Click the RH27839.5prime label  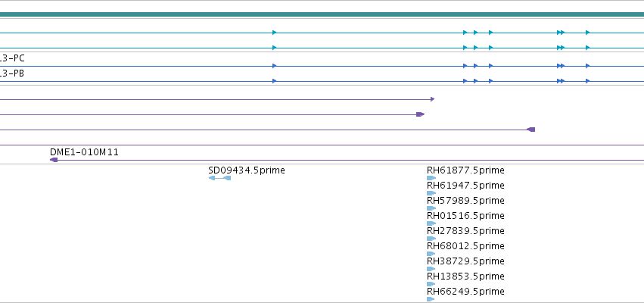click(x=465, y=230)
